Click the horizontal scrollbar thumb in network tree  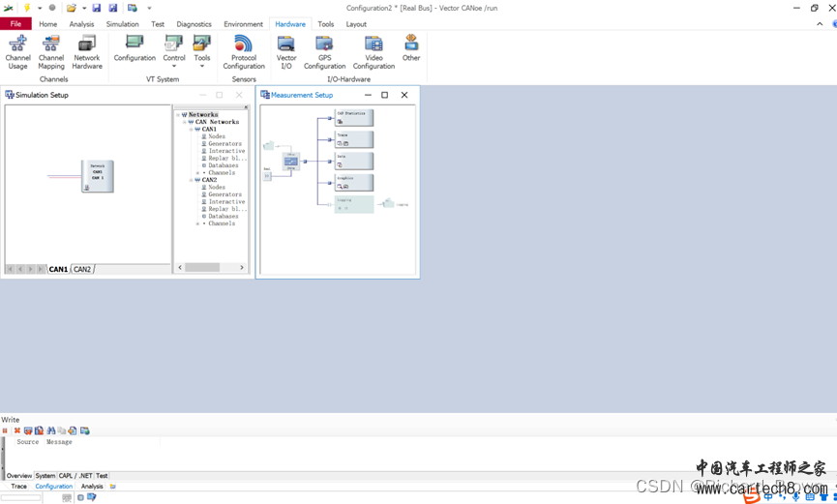pos(202,268)
